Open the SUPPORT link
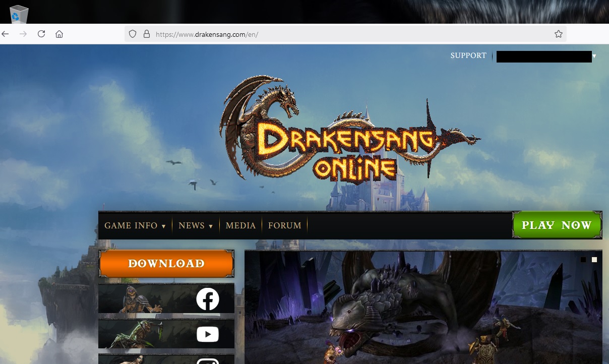 [x=468, y=55]
